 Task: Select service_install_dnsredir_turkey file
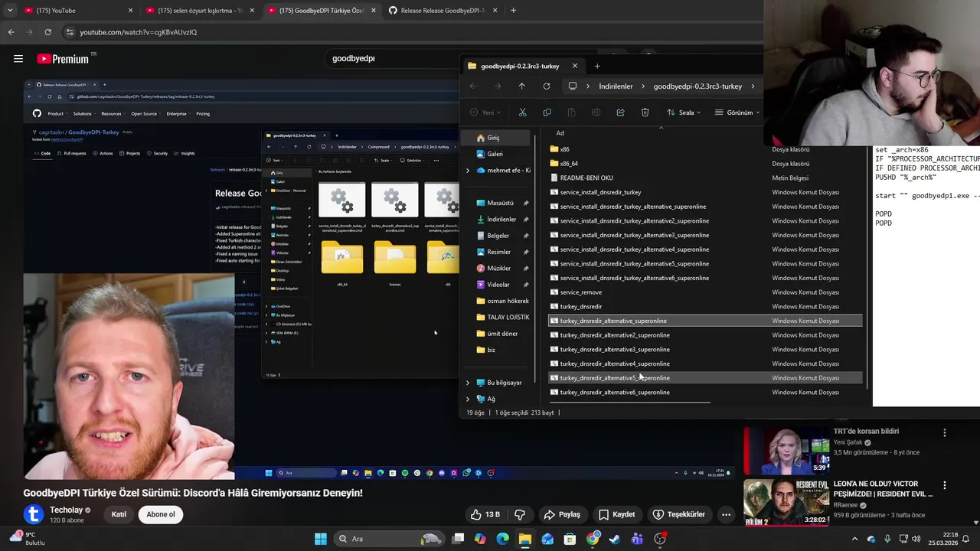click(600, 192)
